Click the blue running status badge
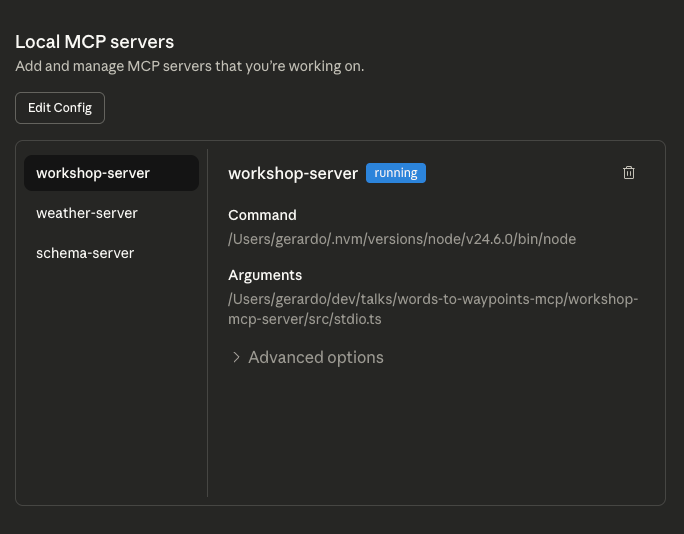This screenshot has height=534, width=684. tap(396, 173)
